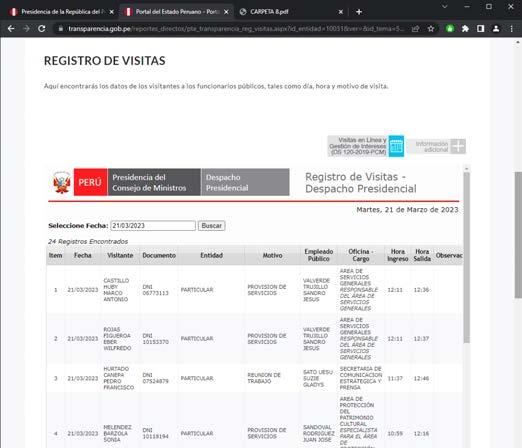Open a new browser tab
The width and height of the screenshot is (522, 448).
pos(359,12)
